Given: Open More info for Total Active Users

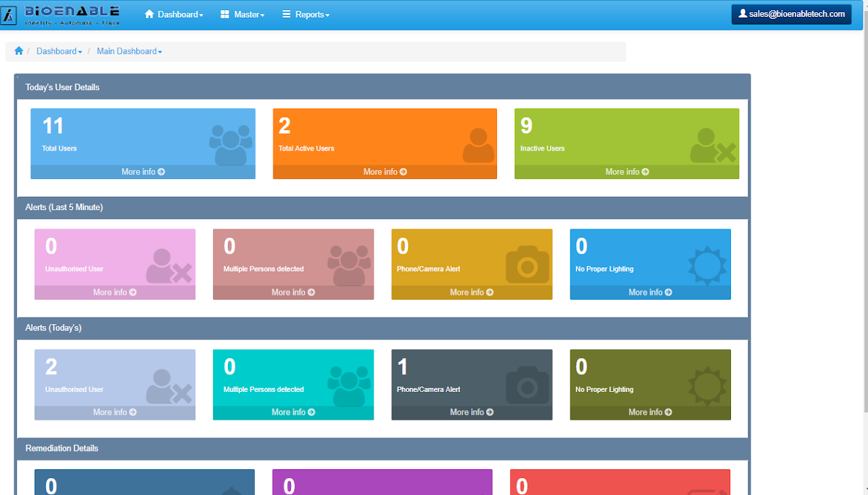Looking at the screenshot, I should coord(385,172).
